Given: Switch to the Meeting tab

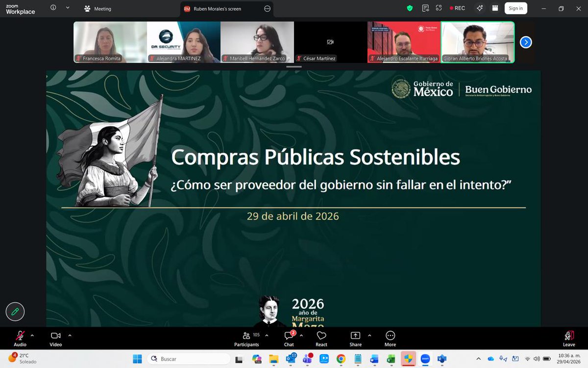Looking at the screenshot, I should click(98, 9).
